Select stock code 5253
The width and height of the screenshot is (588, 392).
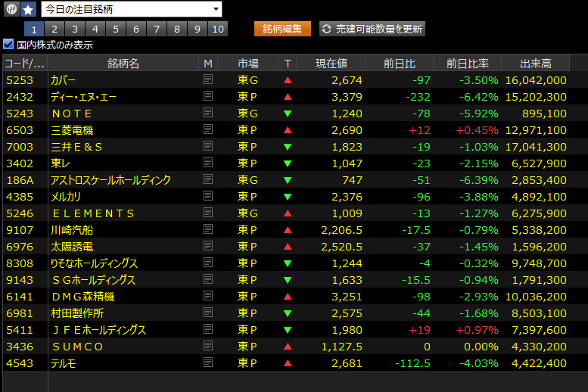[20, 80]
